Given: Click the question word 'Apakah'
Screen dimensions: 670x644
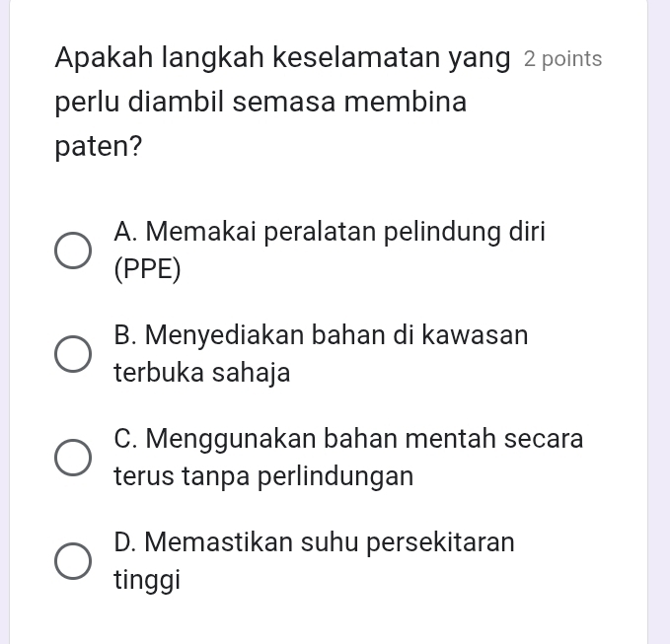Looking at the screenshot, I should click(104, 57).
